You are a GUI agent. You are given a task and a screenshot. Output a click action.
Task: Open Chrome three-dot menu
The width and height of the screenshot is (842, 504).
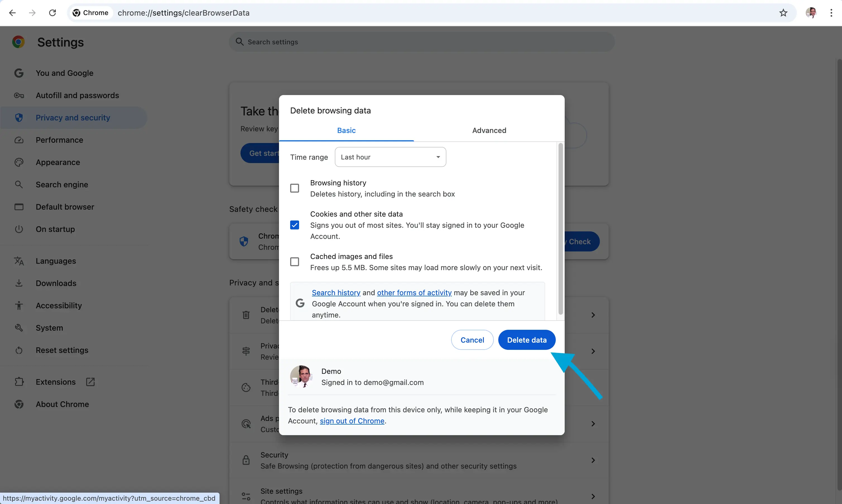click(831, 13)
